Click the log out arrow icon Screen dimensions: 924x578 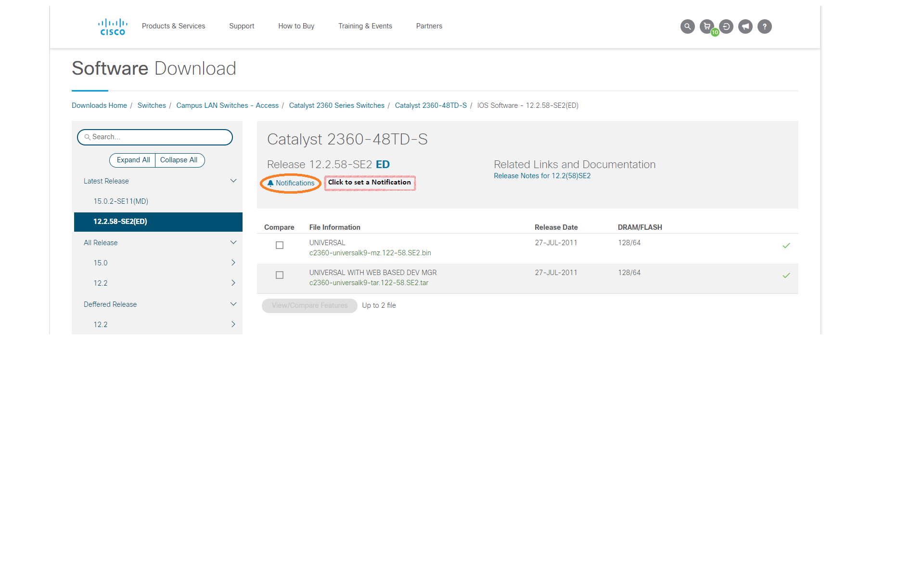point(726,26)
